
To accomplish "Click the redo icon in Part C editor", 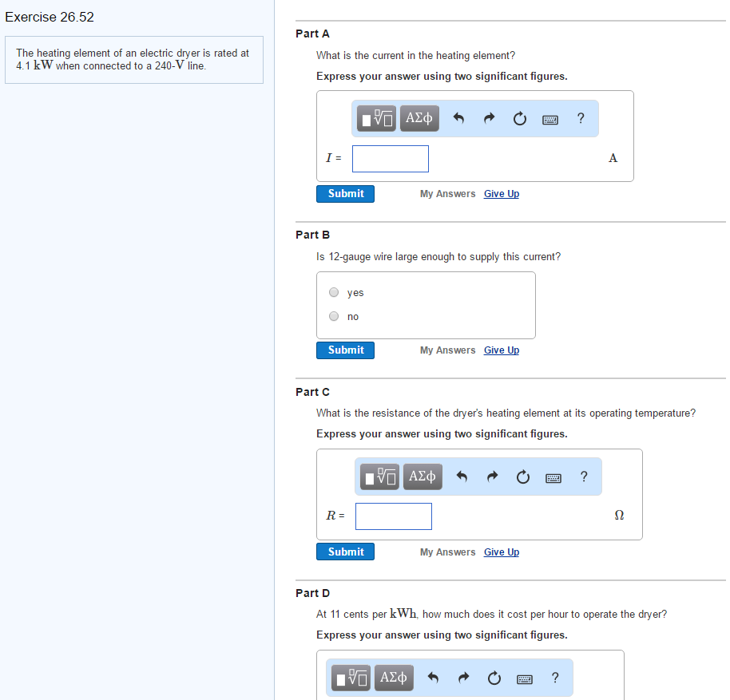I will (492, 477).
